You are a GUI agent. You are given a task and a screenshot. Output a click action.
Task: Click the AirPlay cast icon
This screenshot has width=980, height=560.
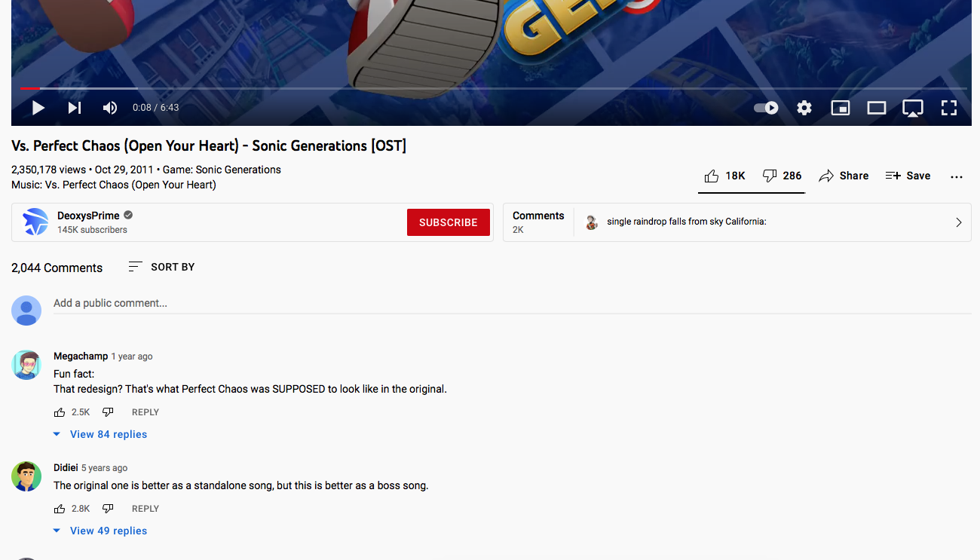[x=913, y=108]
